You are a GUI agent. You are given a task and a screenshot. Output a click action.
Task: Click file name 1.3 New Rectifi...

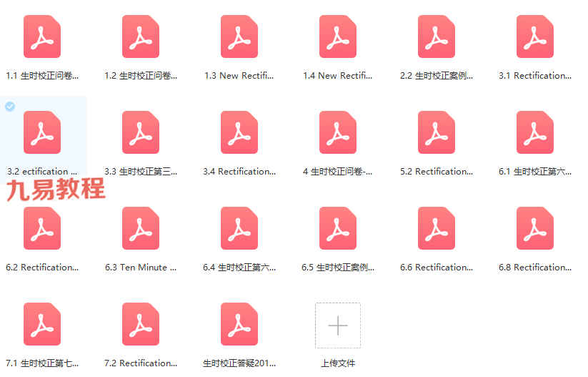click(x=239, y=76)
